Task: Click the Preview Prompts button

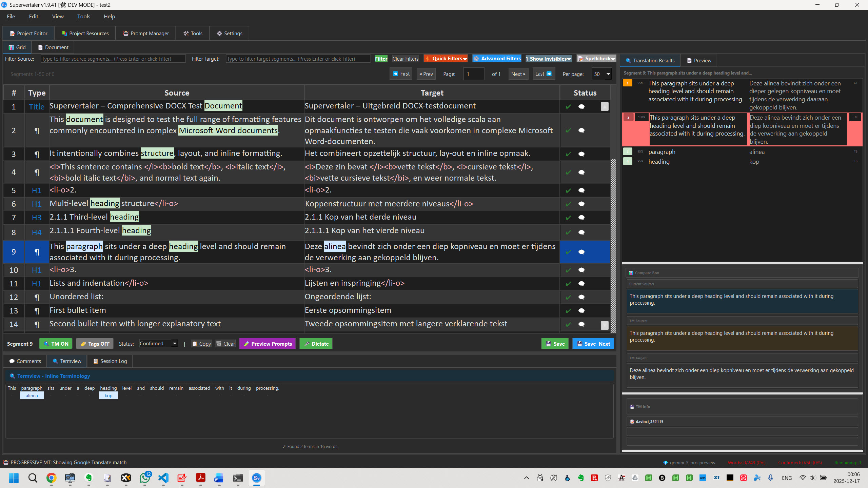Action: coord(268,344)
